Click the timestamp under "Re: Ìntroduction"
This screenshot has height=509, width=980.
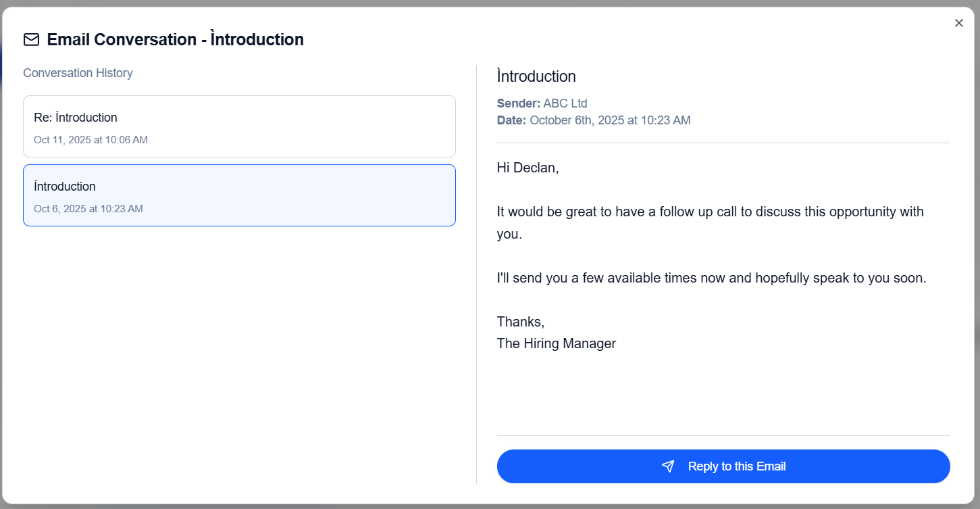[91, 139]
